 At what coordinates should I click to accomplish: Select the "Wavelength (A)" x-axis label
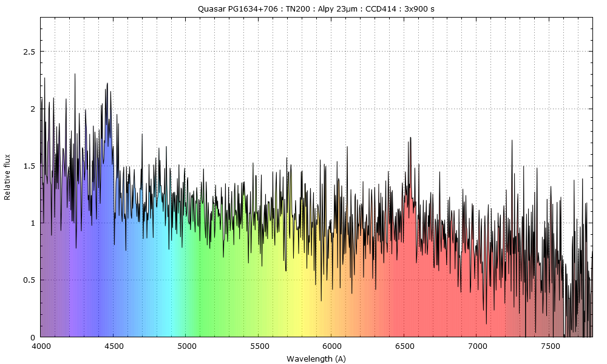tap(316, 359)
